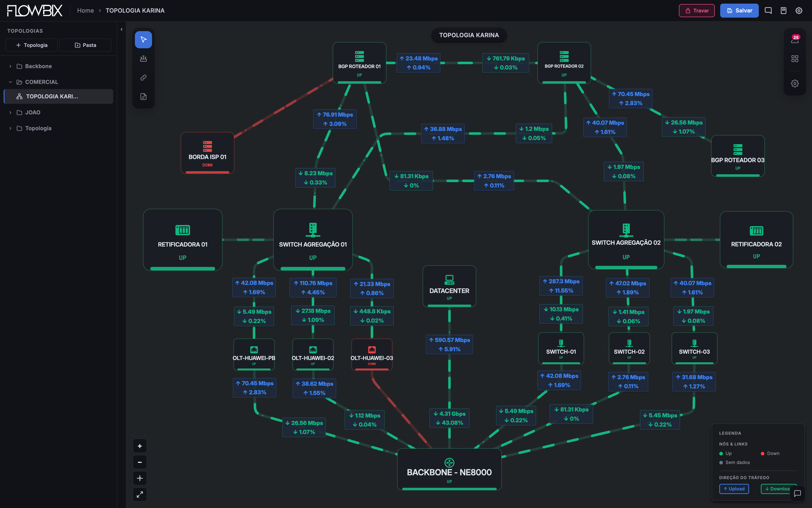Center the topology view crosshair button

140,478
